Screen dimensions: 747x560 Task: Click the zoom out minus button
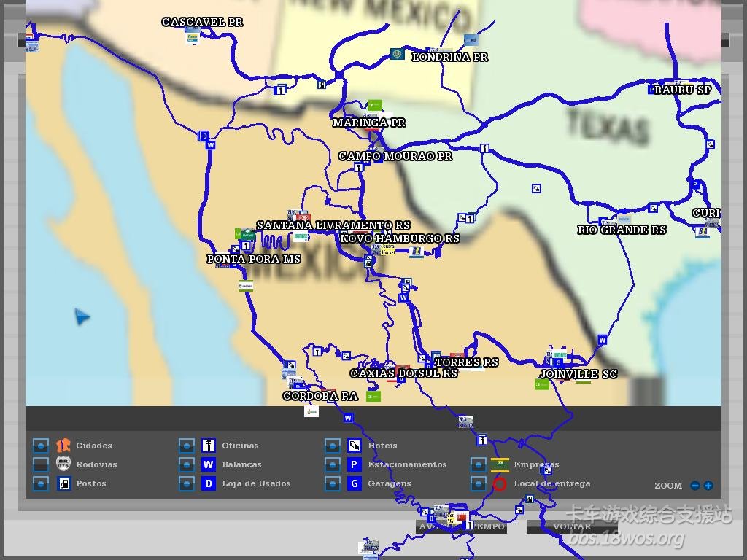point(694,486)
